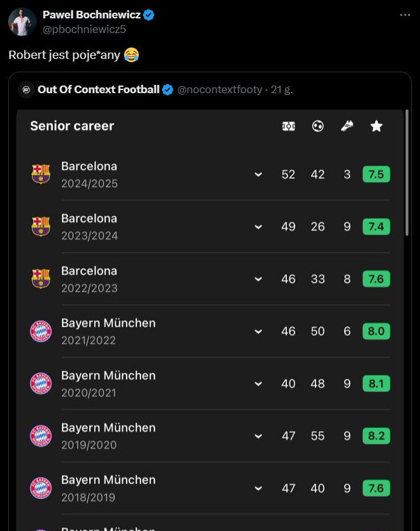
Task: Click the vertical scrollbar of career list
Action: [x=407, y=173]
